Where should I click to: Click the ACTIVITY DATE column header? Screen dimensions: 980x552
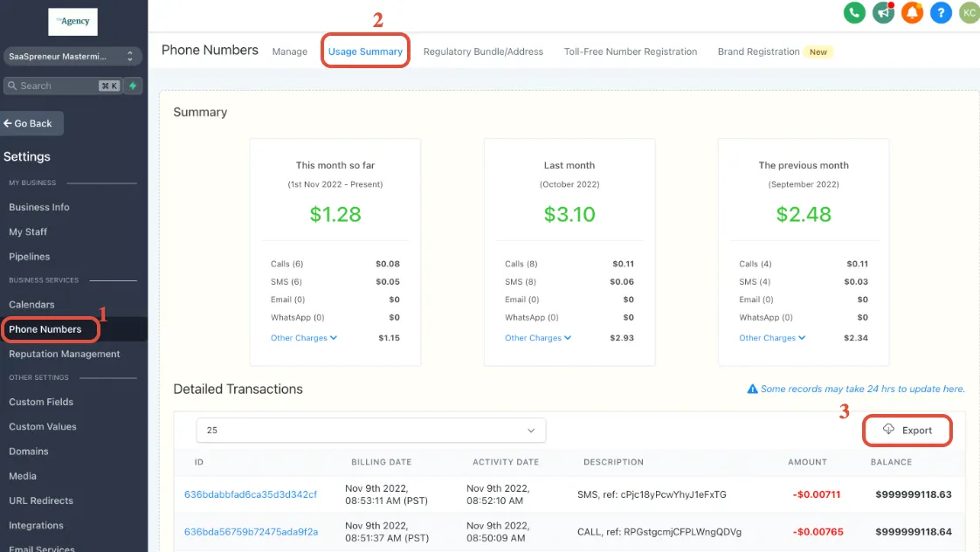[x=506, y=462]
